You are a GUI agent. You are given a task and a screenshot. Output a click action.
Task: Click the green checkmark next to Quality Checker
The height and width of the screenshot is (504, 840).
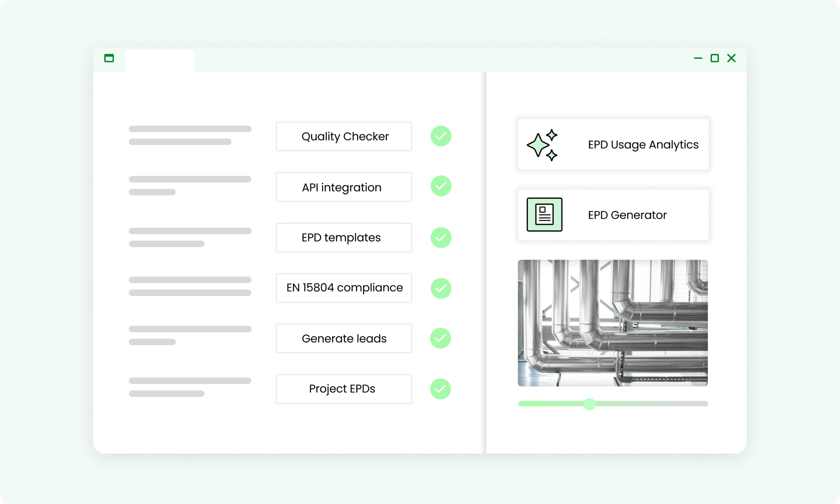click(x=440, y=136)
